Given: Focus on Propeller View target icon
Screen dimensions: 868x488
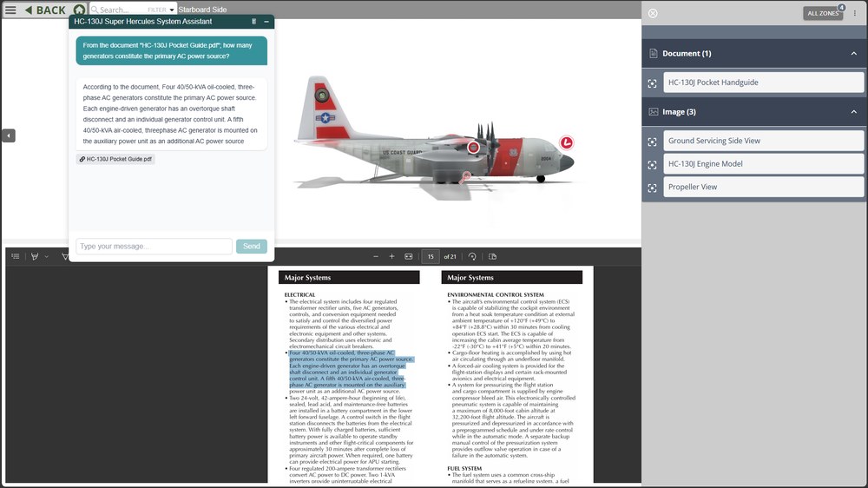Looking at the screenshot, I should (653, 188).
